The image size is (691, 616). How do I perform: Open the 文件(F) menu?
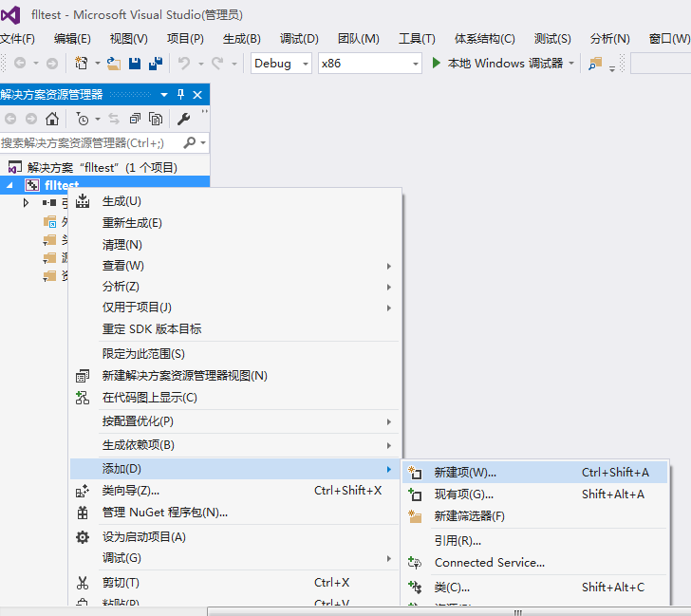[17, 39]
